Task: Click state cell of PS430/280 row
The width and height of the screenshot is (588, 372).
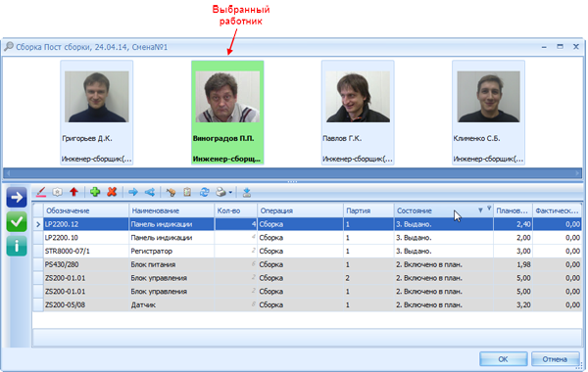Action: coord(444,264)
